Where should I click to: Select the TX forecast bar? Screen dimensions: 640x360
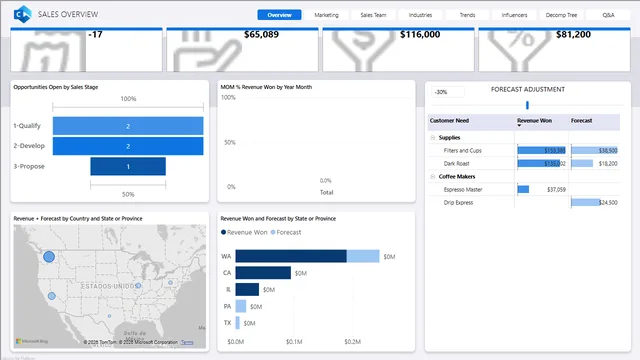pos(238,323)
